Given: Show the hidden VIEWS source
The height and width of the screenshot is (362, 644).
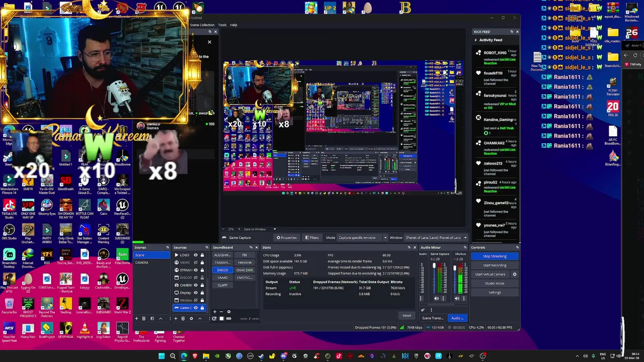Looking at the screenshot, I should [x=196, y=262].
